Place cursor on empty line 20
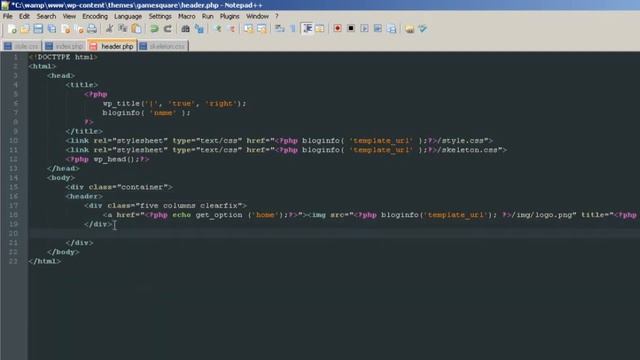Image resolution: width=640 pixels, height=360 pixels. coord(334,233)
